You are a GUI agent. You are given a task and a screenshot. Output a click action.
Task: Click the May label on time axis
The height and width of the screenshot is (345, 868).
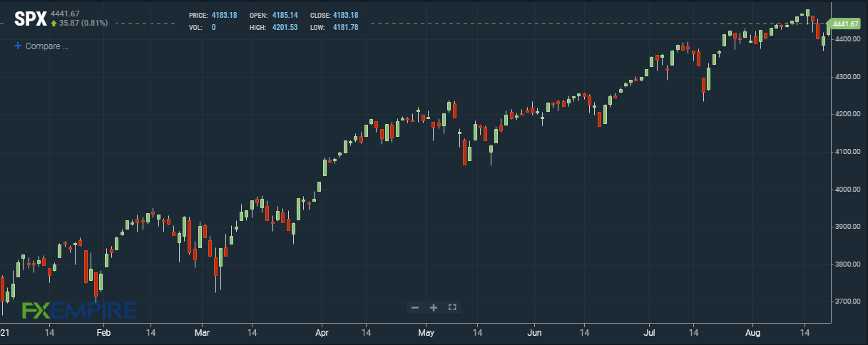[427, 332]
